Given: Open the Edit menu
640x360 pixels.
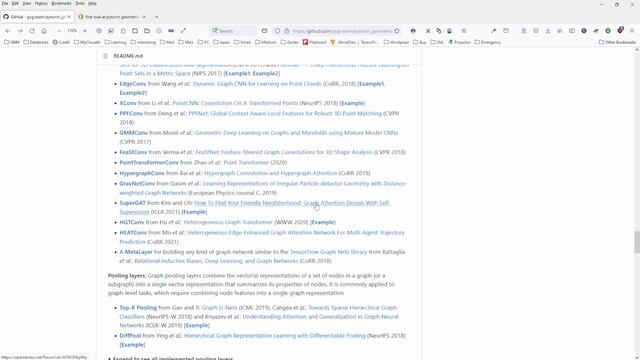Looking at the screenshot, I should [x=15, y=3].
